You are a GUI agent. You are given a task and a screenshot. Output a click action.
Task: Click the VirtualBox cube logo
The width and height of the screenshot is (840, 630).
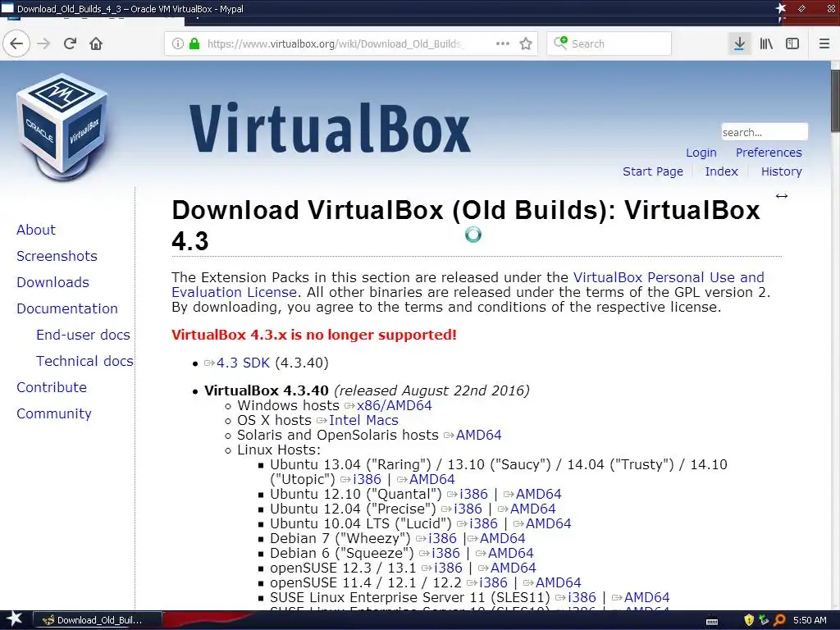coord(62,127)
